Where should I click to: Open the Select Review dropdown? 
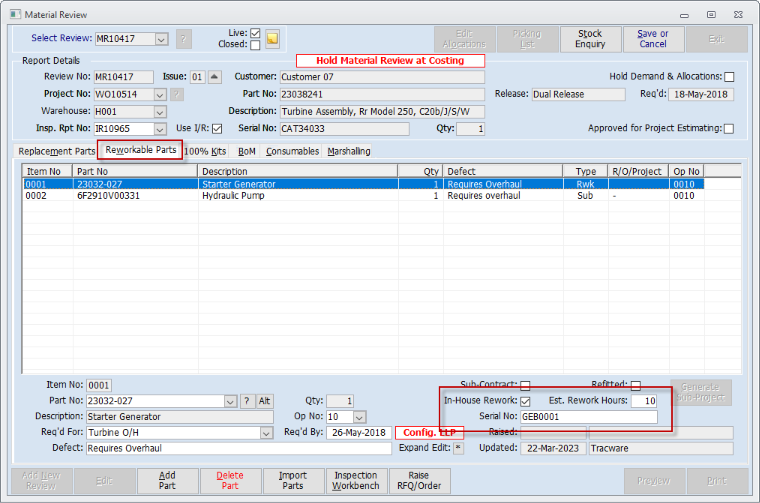[x=161, y=39]
